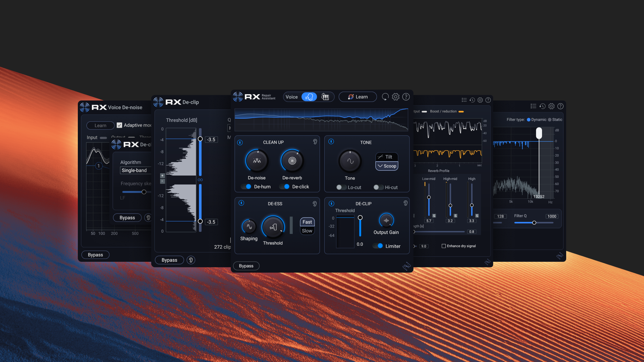Uncheck the Adaptive mode checkbox
The height and width of the screenshot is (362, 644).
pyautogui.click(x=119, y=125)
